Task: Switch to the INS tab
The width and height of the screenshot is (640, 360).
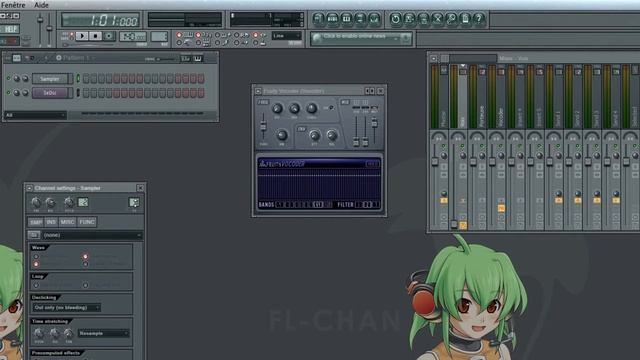Action: point(51,222)
